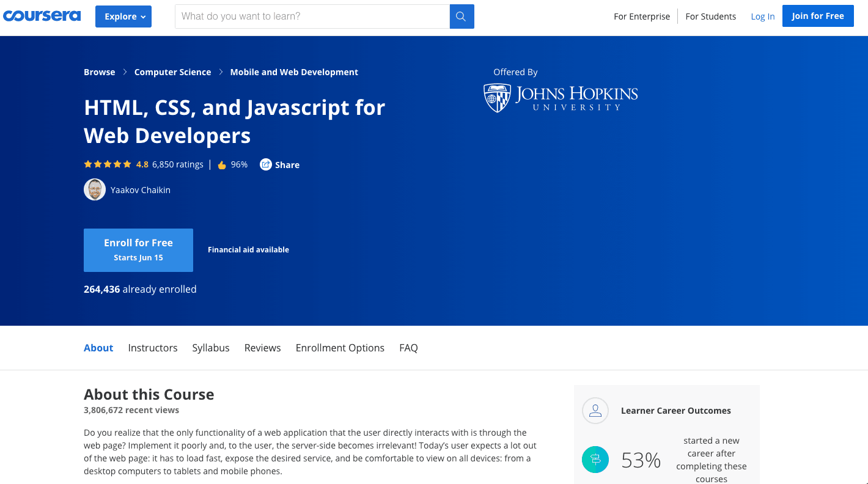Open the Computer Science breadcrumb
Image resolution: width=868 pixels, height=484 pixels.
[x=172, y=72]
